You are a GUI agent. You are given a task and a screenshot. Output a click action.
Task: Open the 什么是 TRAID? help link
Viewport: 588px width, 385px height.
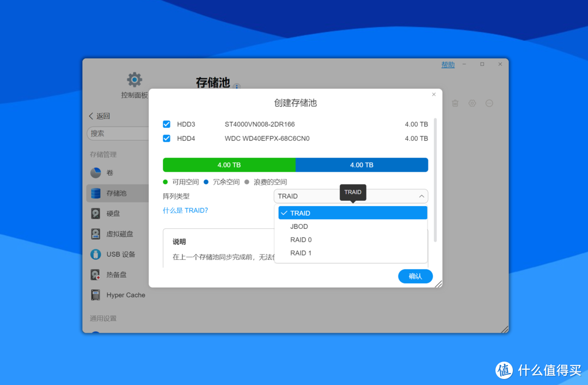click(186, 210)
